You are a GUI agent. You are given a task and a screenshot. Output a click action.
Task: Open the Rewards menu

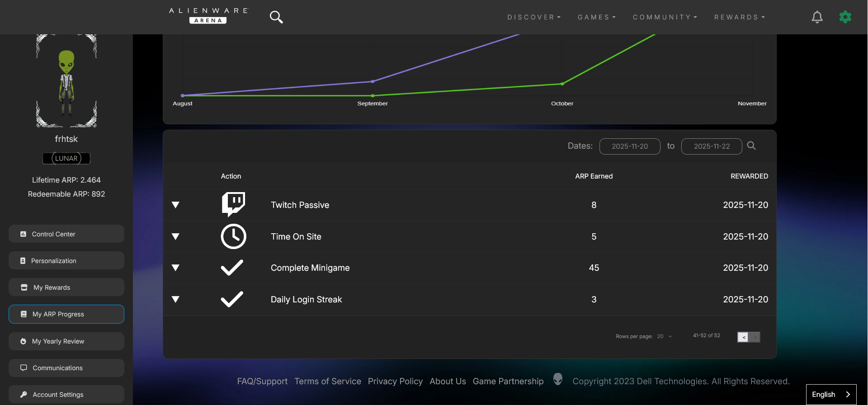[739, 17]
